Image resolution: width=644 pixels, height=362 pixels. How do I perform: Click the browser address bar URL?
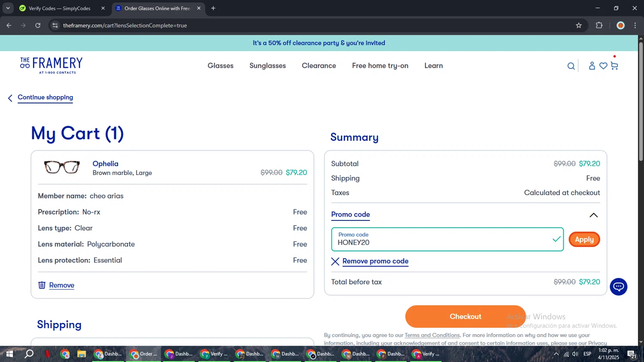click(125, 25)
